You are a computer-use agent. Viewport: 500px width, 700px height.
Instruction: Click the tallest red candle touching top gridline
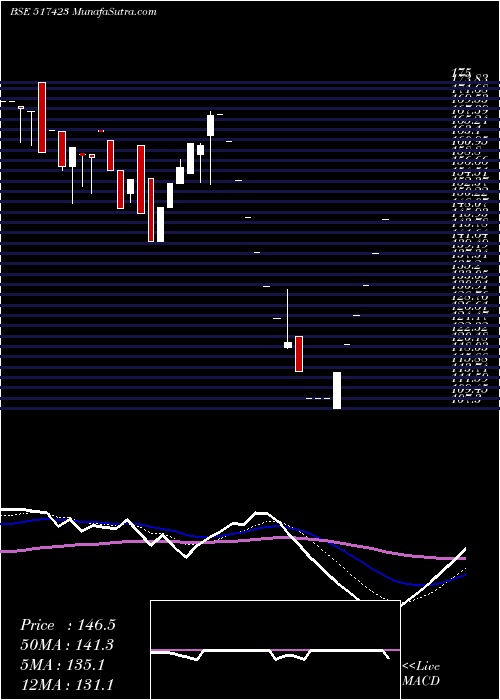pyautogui.click(x=42, y=117)
